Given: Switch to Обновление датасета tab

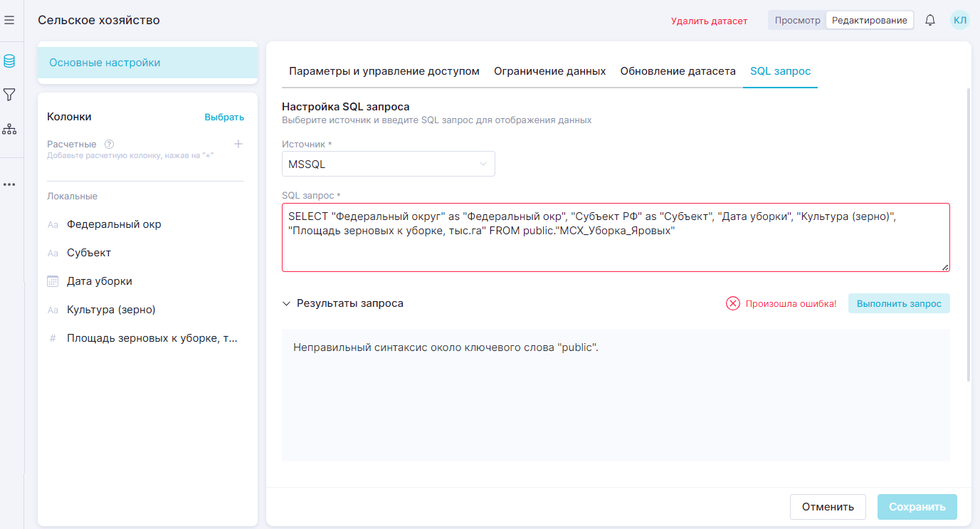Looking at the screenshot, I should point(678,71).
